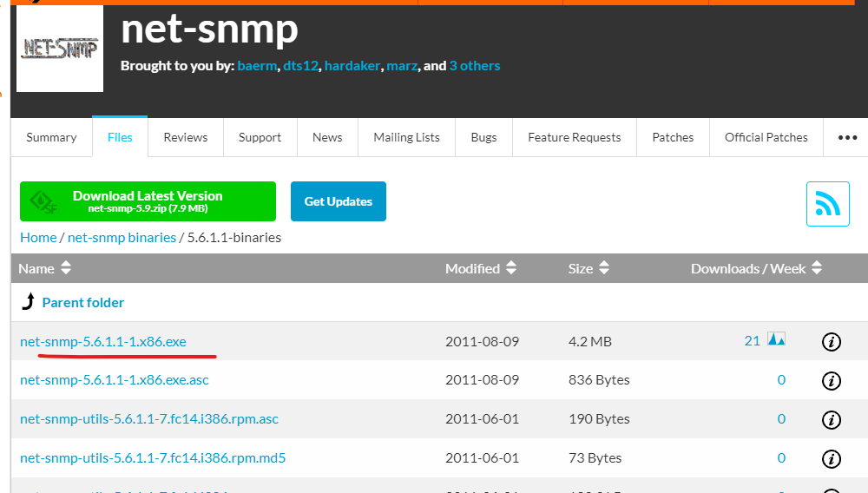Click the 73 Bytes size cell
The height and width of the screenshot is (493, 868).
point(595,457)
